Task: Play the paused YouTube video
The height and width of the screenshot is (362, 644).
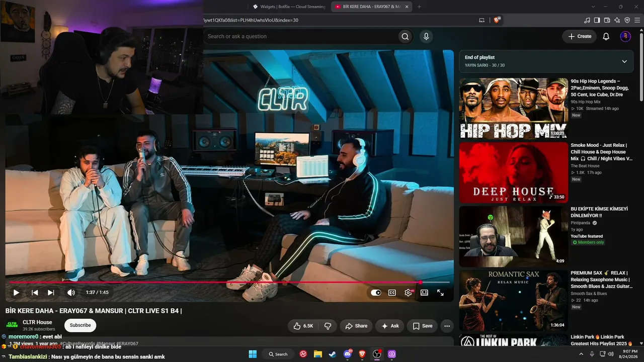Action: [16, 293]
